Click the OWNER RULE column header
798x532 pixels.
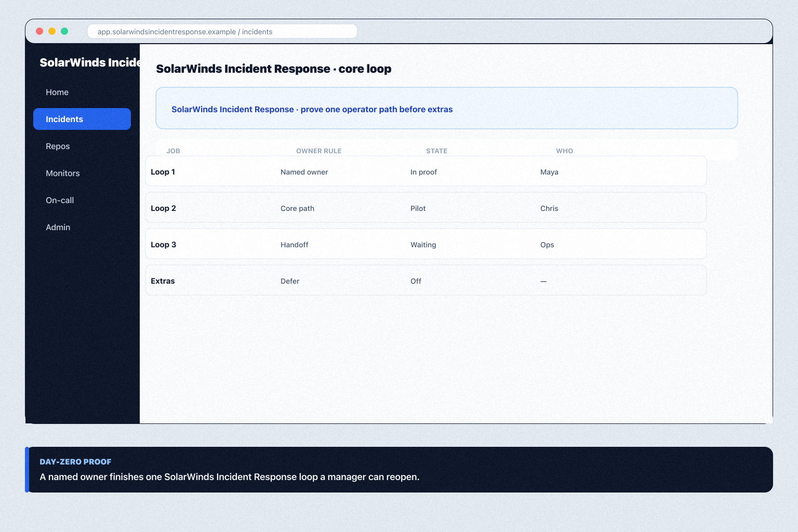point(319,151)
